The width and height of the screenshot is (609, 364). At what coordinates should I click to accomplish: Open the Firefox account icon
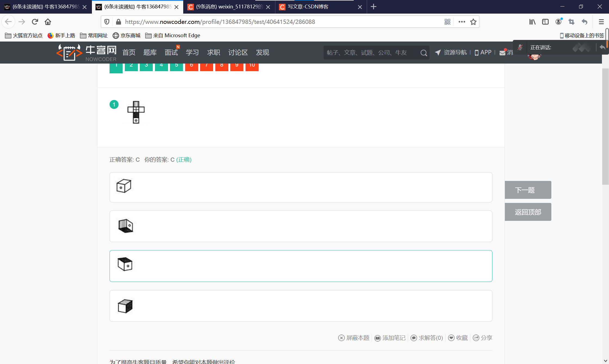[x=558, y=22]
